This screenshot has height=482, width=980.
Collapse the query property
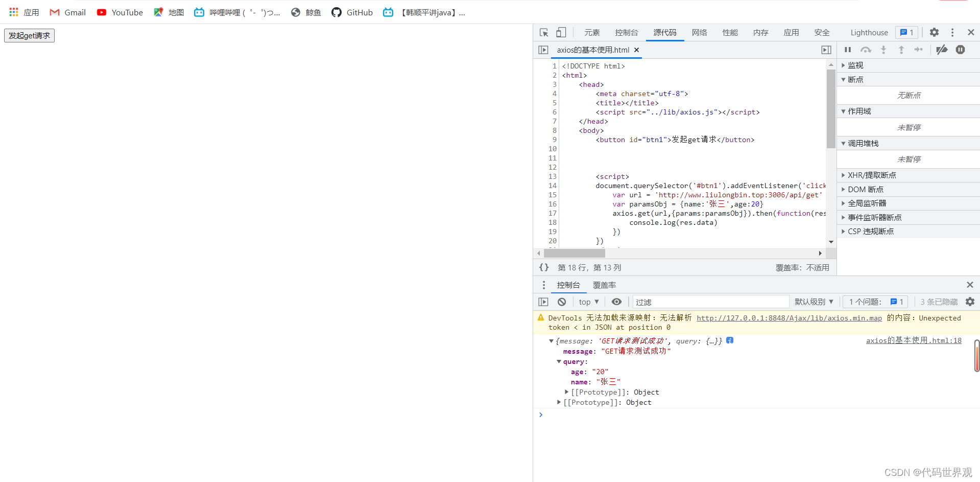click(559, 361)
